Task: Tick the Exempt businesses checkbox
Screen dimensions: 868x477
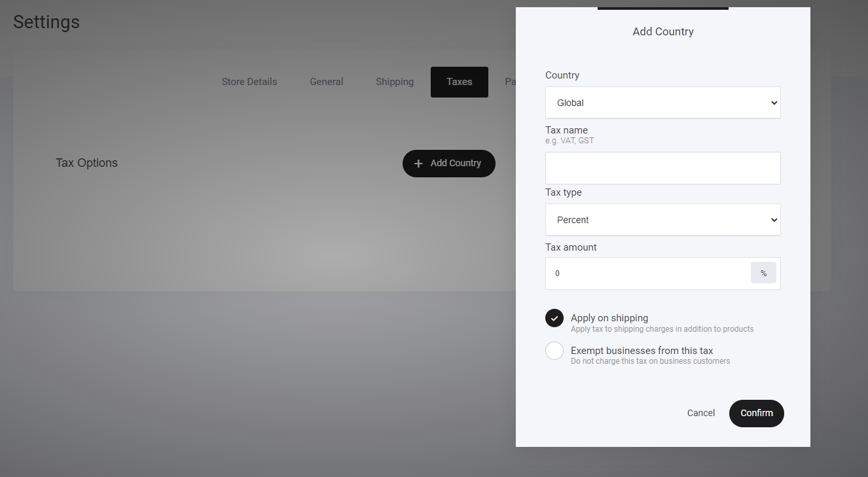Action: tap(554, 351)
